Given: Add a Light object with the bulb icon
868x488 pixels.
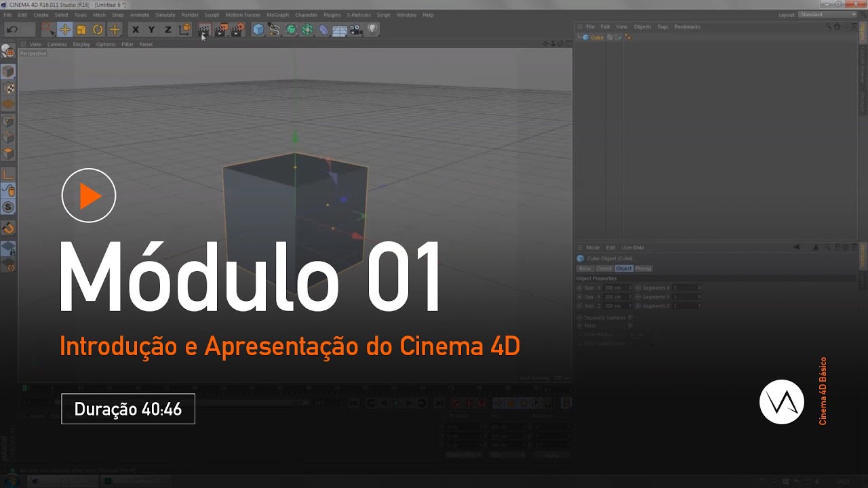Looking at the screenshot, I should pyautogui.click(x=372, y=29).
